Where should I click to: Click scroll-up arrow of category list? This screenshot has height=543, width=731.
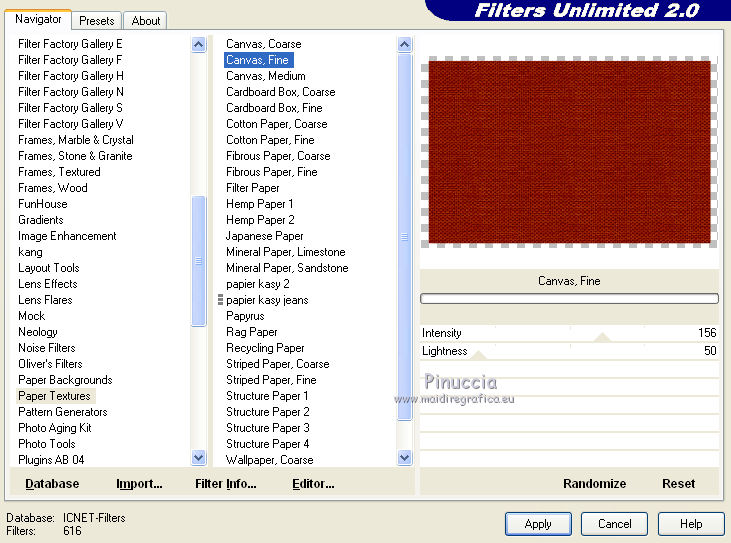[x=199, y=45]
